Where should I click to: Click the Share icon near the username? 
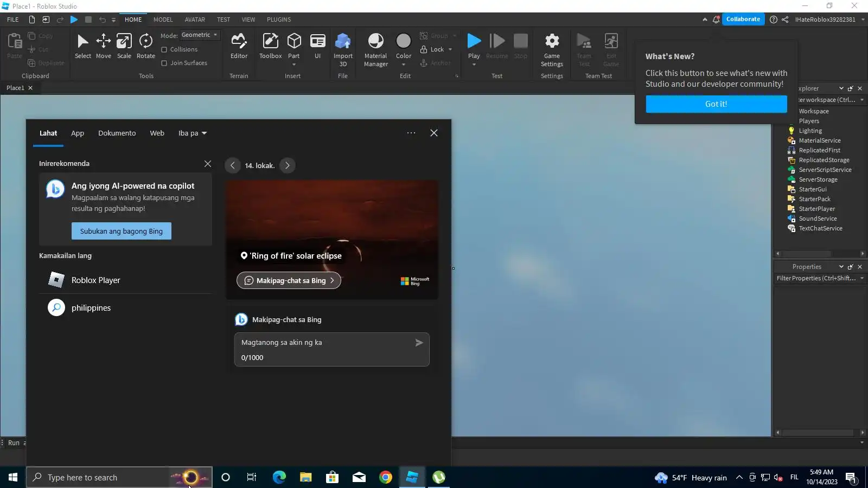click(x=785, y=20)
